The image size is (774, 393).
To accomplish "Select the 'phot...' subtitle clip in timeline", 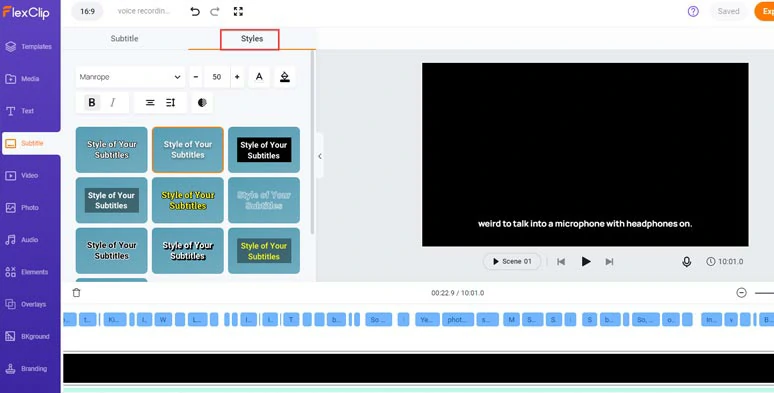I will click(x=458, y=319).
